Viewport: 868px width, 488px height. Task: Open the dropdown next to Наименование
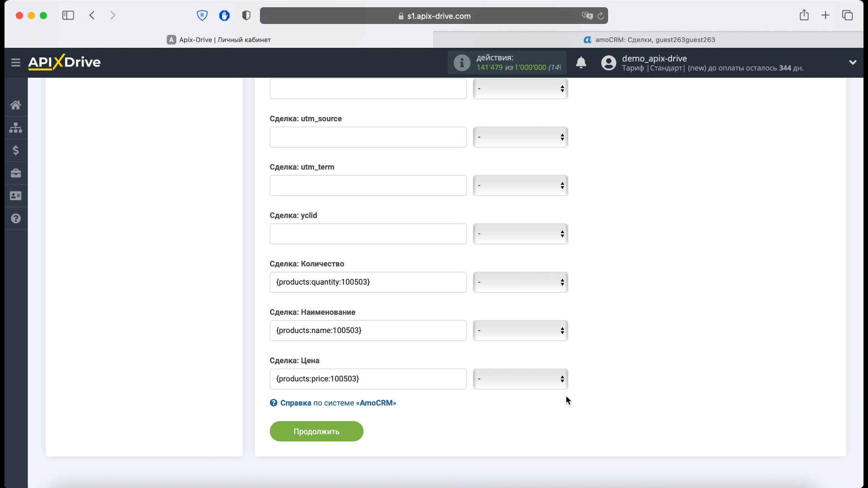520,330
